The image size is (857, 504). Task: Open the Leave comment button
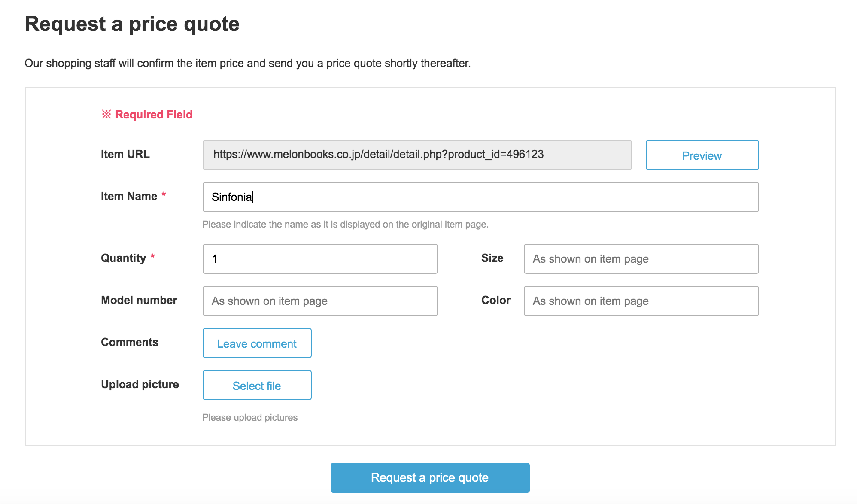coord(257,343)
